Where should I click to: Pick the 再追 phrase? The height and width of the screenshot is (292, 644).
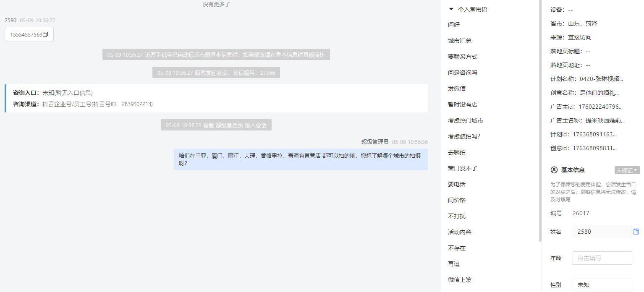pos(454,264)
